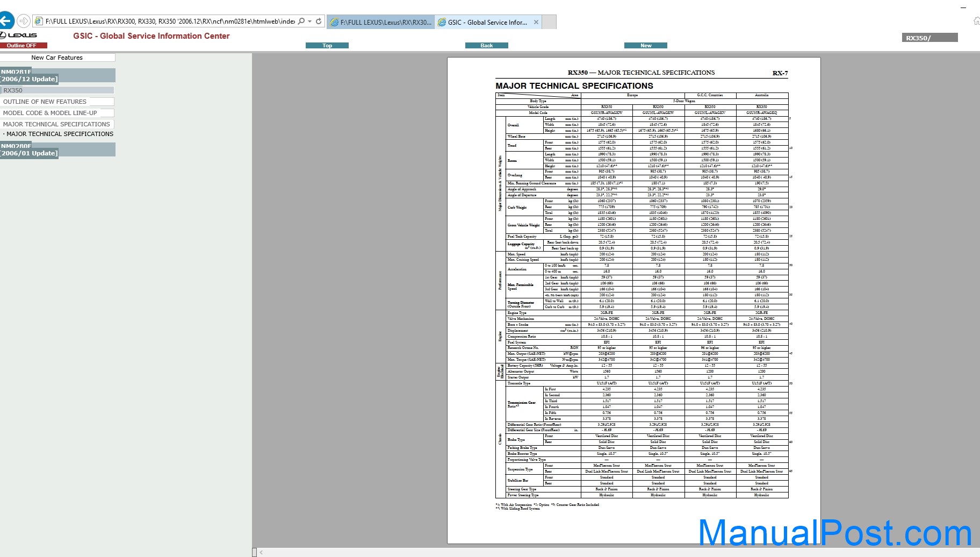The width and height of the screenshot is (980, 557).
Task: Click the refresh page icon
Action: pos(319,22)
